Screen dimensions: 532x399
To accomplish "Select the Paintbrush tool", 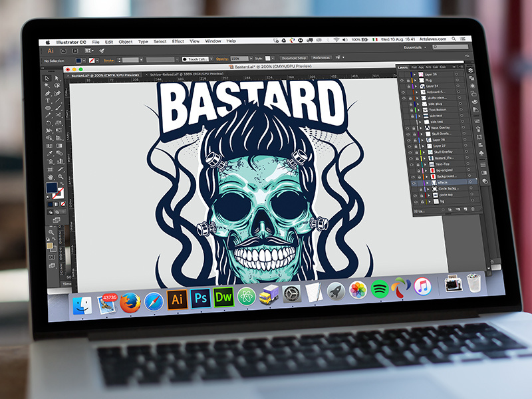I will (x=57, y=107).
